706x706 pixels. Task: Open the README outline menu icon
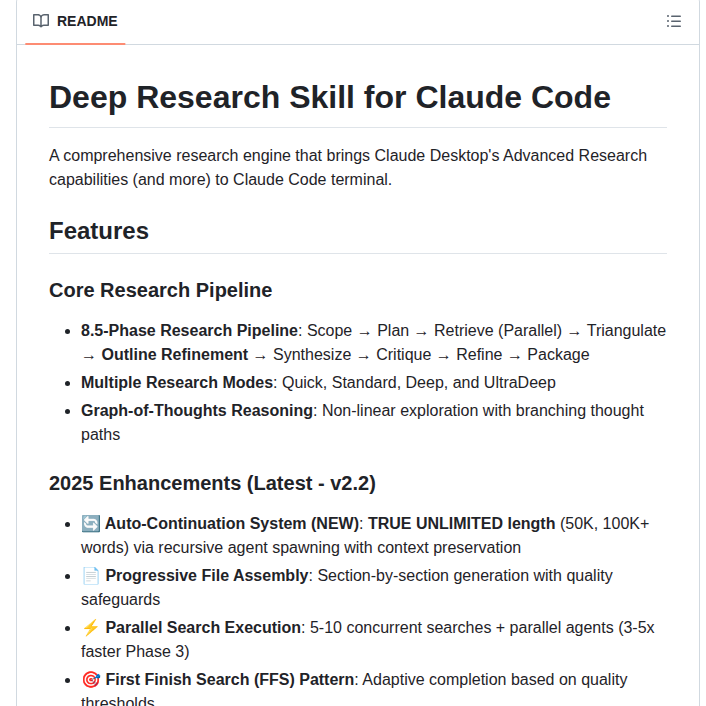coord(674,21)
